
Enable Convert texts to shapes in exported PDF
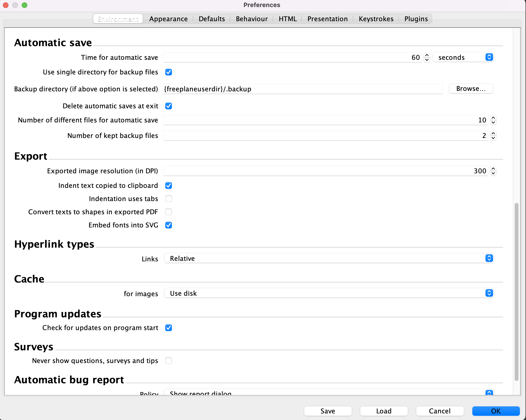[x=169, y=212]
